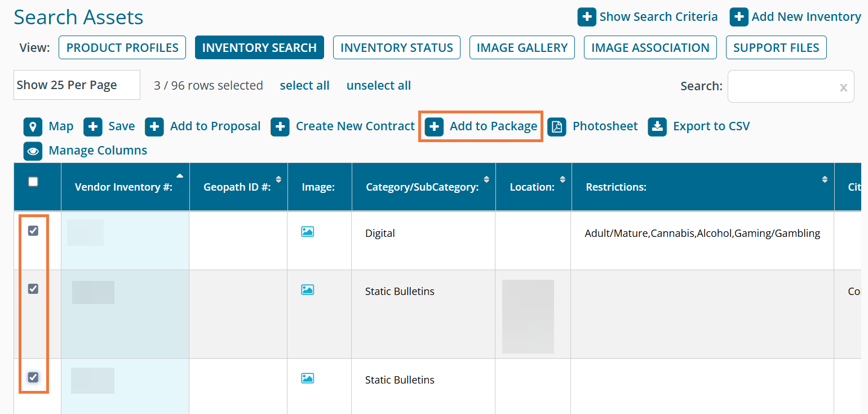This screenshot has width=868, height=414.
Task: Open the Show 25 Per Page dropdown
Action: coord(77,85)
